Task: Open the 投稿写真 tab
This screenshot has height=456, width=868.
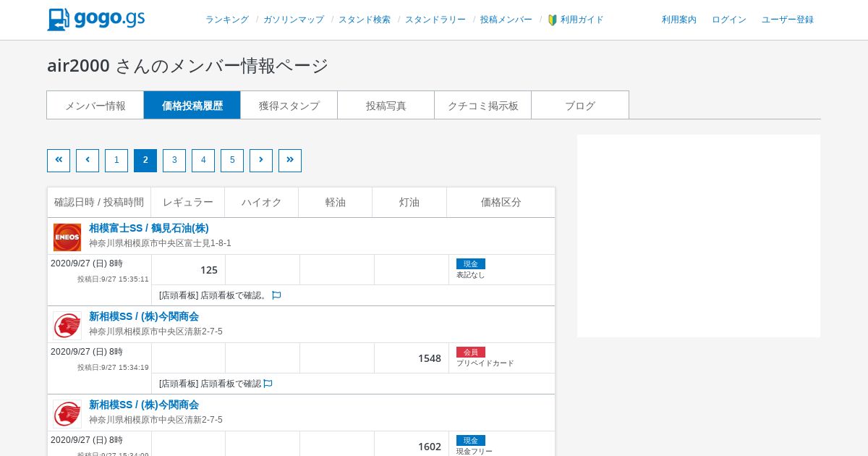Action: (x=386, y=105)
